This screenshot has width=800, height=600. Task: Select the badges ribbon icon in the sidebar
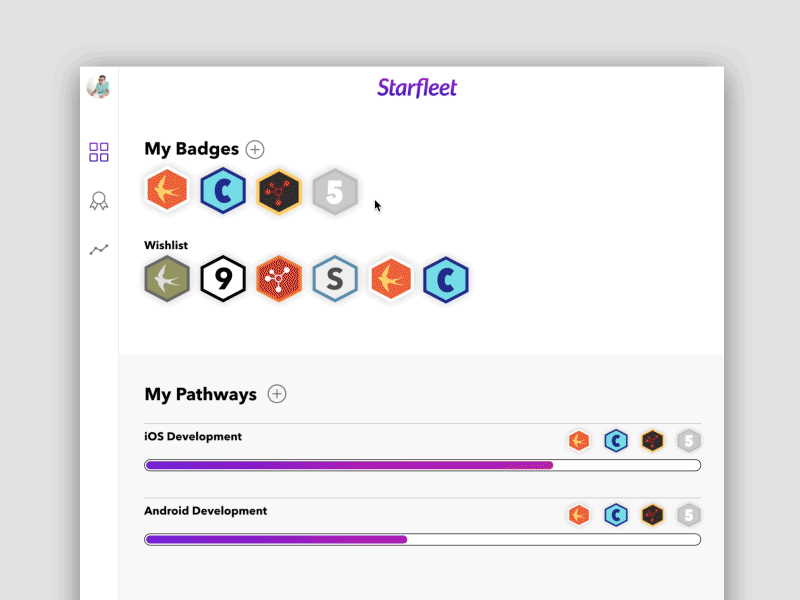[98, 200]
